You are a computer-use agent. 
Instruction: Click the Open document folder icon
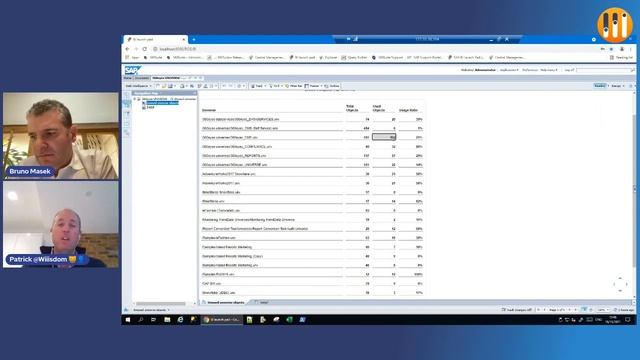coord(164,86)
